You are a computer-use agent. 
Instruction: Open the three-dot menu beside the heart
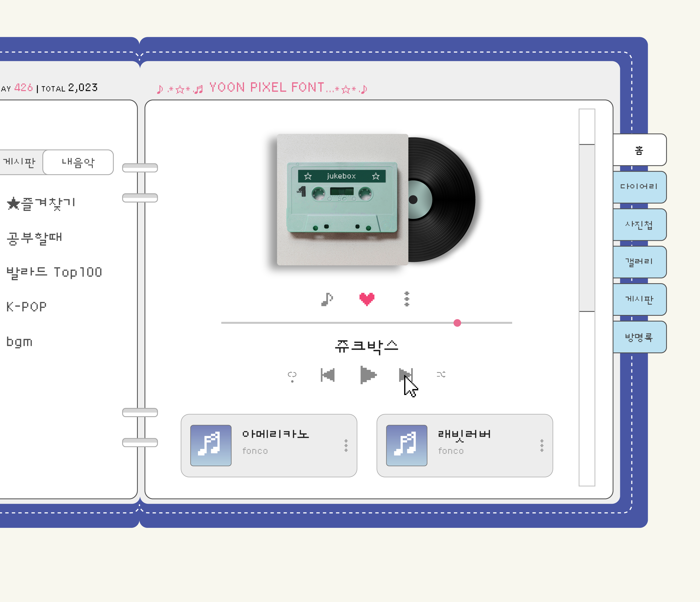click(407, 299)
